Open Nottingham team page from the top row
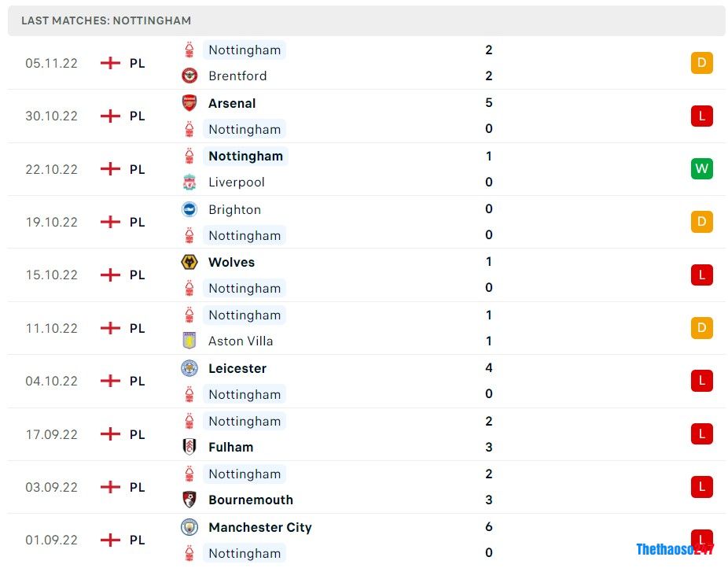 click(244, 50)
